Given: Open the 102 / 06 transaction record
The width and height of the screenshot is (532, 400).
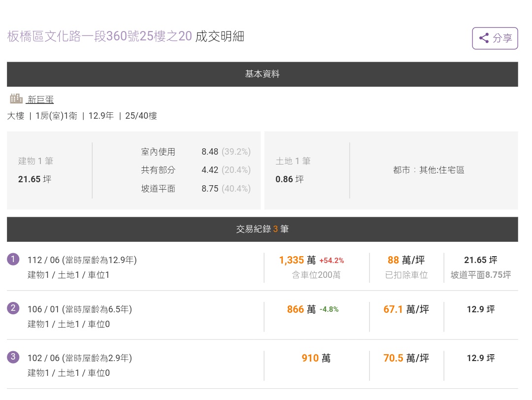Looking at the screenshot, I should 79,358.
